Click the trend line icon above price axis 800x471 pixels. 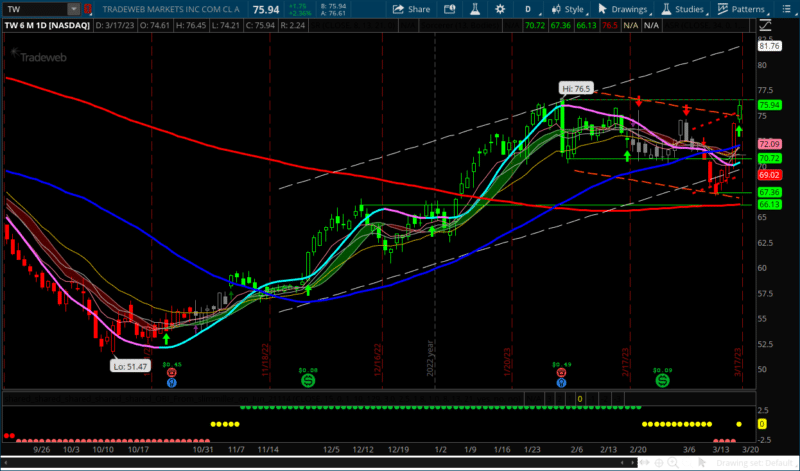tap(765, 25)
